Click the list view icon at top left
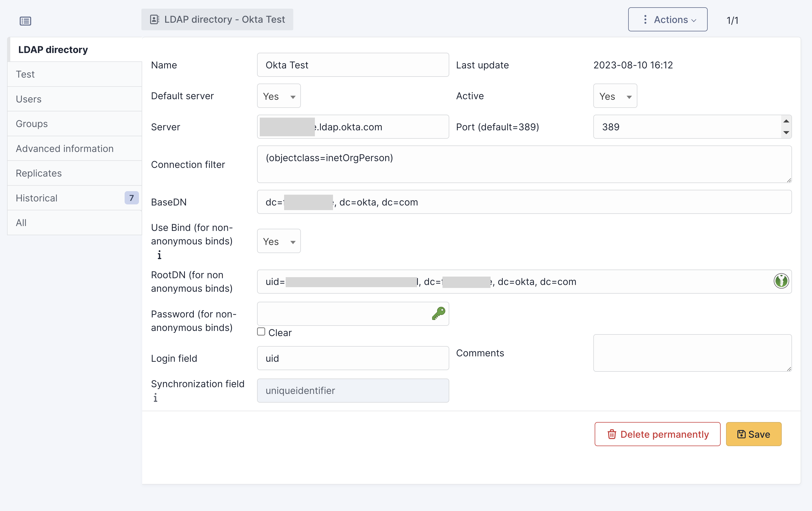This screenshot has width=812, height=511. 25,21
